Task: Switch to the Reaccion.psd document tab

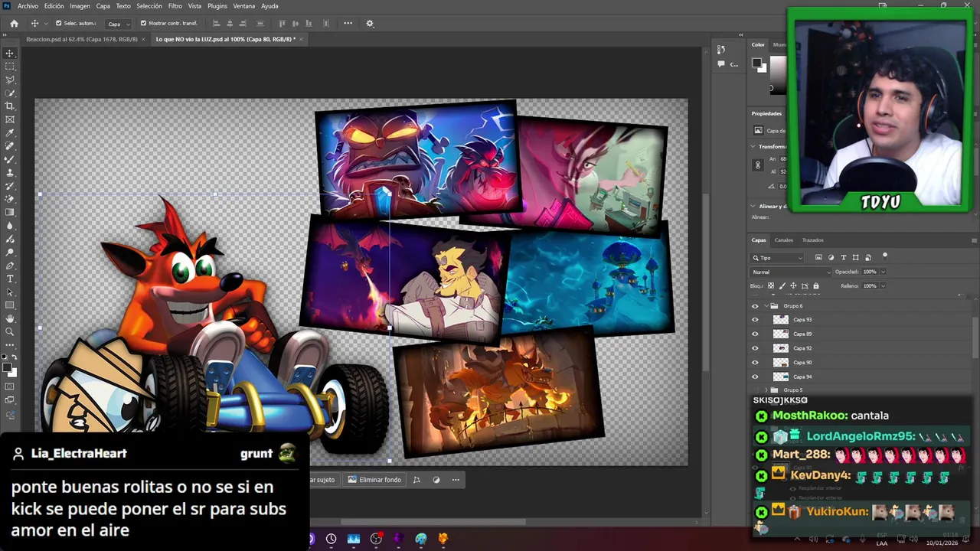Action: coord(82,39)
